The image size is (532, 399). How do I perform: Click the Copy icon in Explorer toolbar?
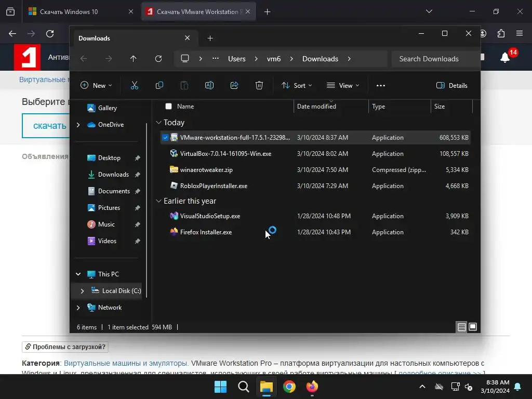(x=159, y=86)
